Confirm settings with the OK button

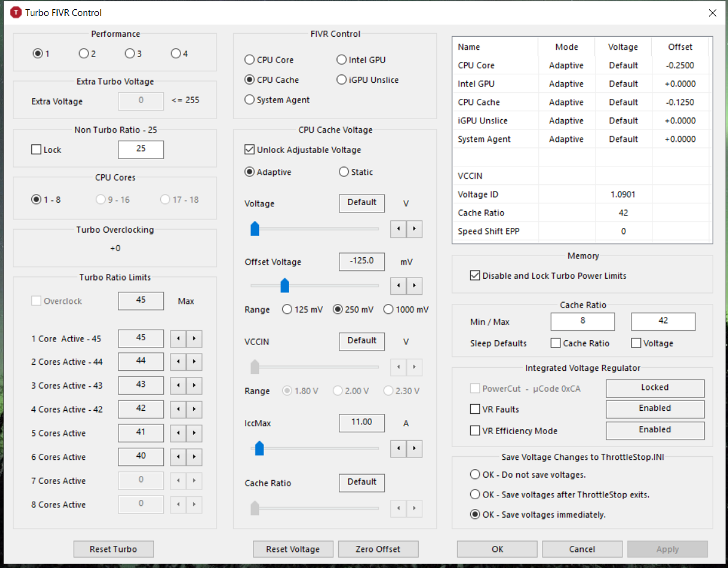(x=497, y=549)
